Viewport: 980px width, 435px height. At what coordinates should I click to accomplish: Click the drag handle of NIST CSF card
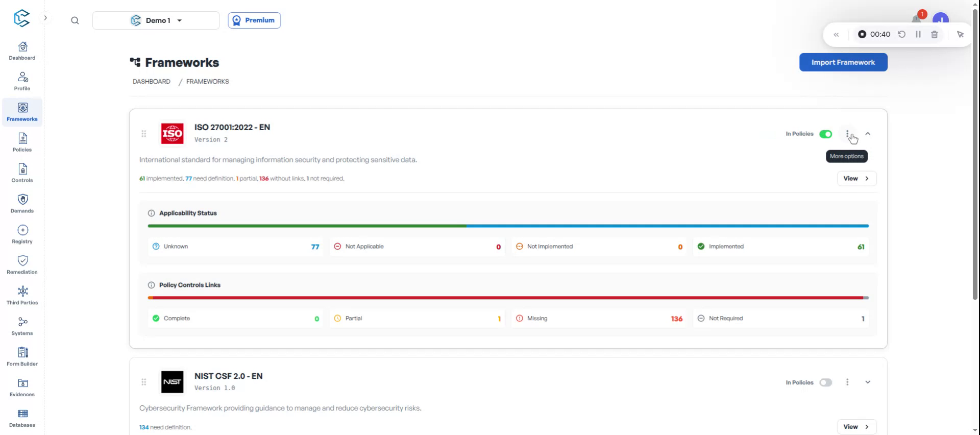[x=144, y=382]
